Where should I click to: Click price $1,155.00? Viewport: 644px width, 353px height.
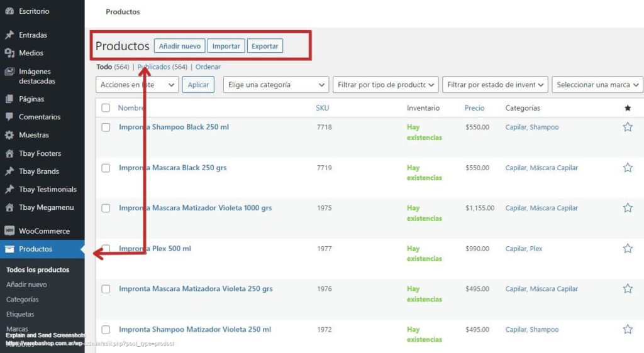pos(480,208)
